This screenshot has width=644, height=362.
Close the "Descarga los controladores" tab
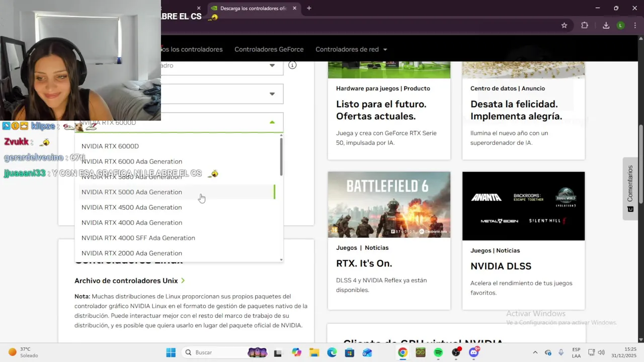coord(294,8)
